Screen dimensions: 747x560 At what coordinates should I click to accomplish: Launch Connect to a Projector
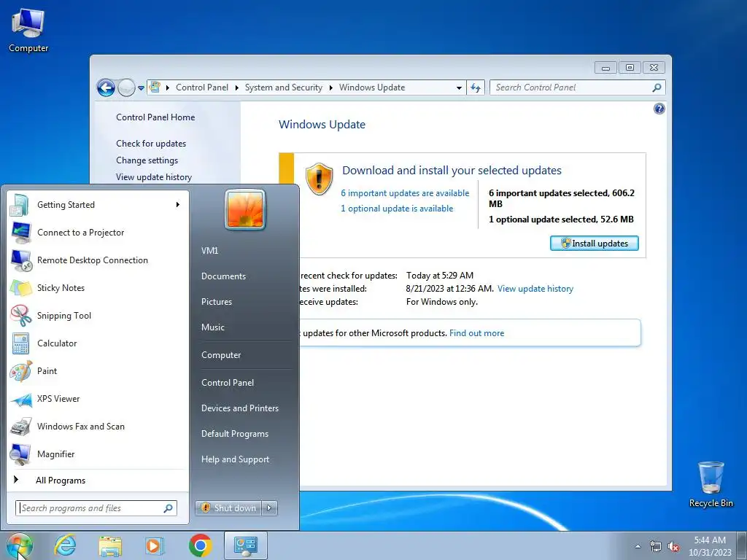click(97, 233)
